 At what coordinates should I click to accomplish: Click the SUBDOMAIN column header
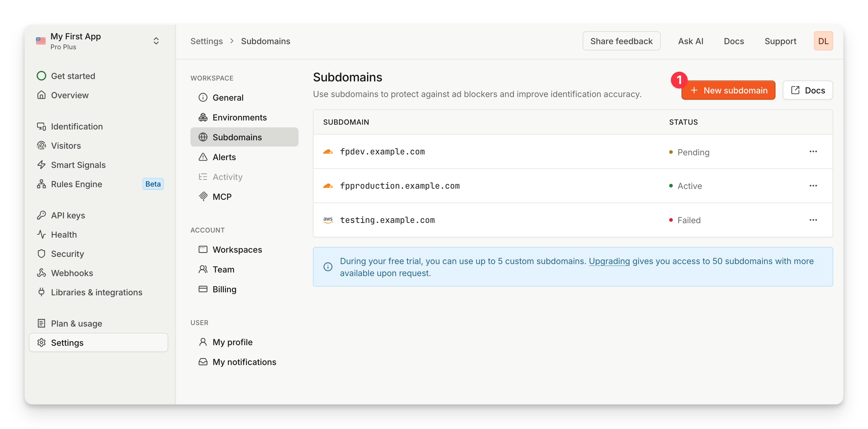(x=346, y=122)
